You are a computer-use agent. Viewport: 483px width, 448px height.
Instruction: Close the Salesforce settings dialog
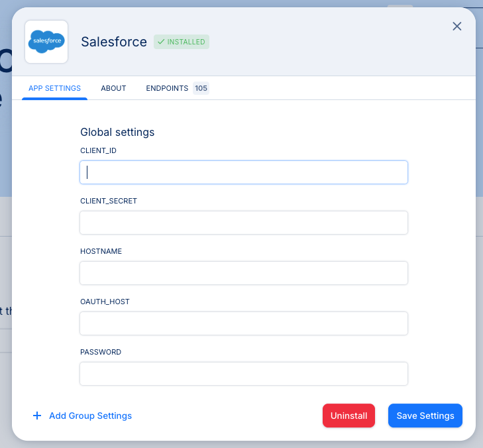click(x=456, y=27)
